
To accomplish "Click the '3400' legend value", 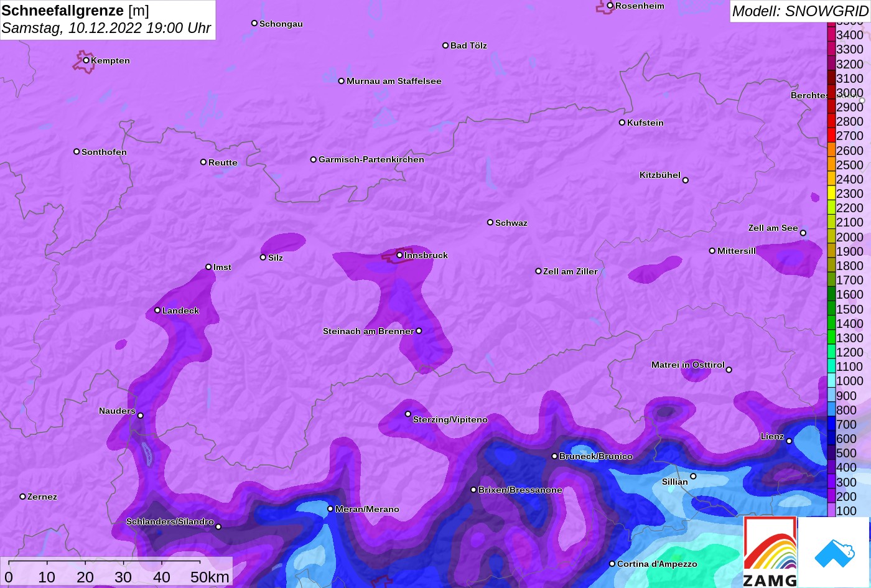I will click(x=850, y=35).
